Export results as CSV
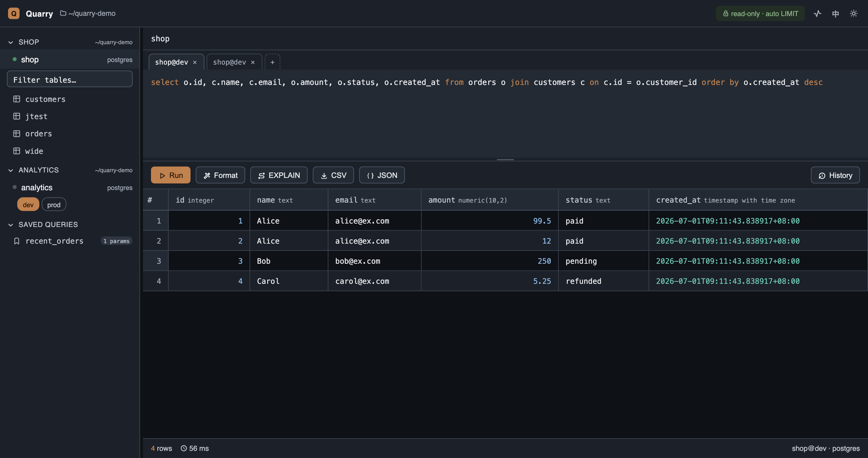Image resolution: width=868 pixels, height=458 pixels. [x=333, y=175]
